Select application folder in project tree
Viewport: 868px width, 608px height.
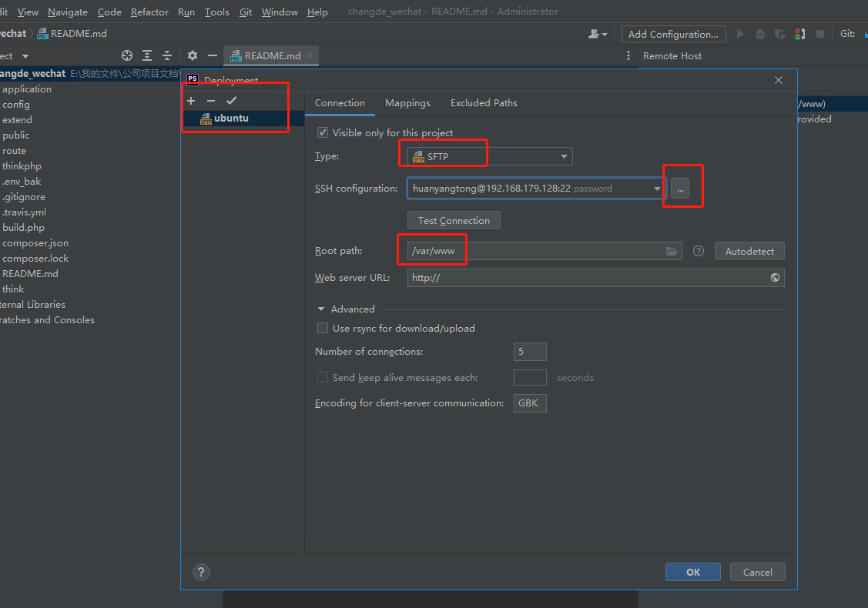pos(26,89)
